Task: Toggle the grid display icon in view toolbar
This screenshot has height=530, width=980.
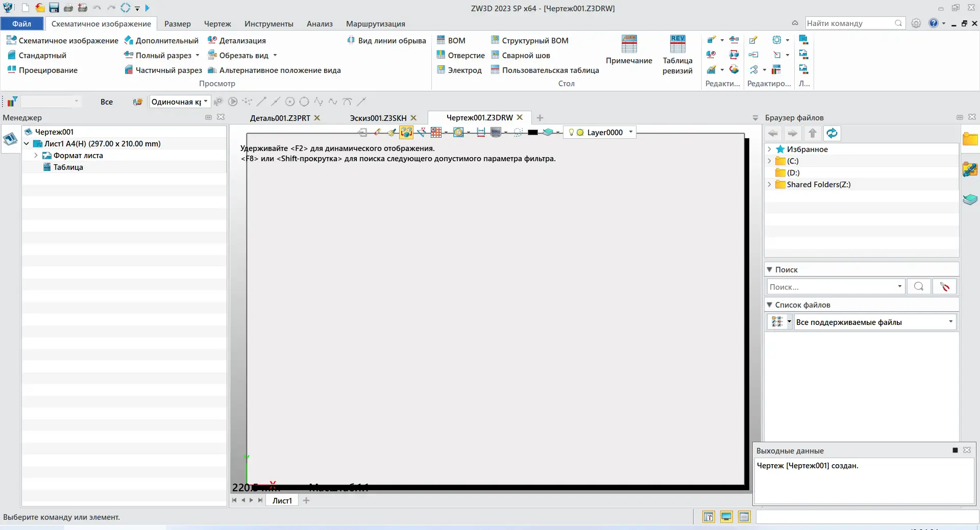Action: pos(436,132)
